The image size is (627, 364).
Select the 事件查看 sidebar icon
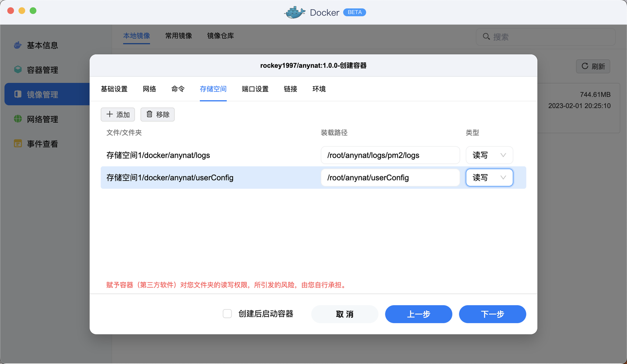click(18, 143)
